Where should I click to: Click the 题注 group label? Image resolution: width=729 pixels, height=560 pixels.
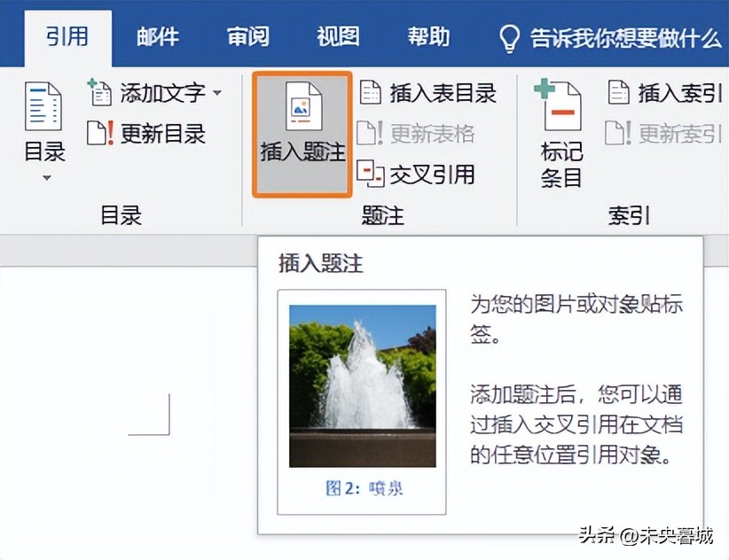(382, 215)
